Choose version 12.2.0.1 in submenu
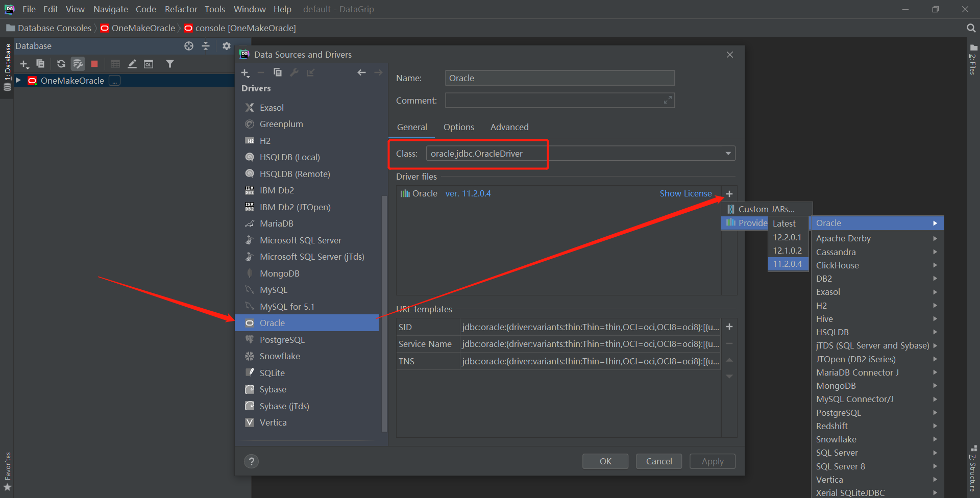This screenshot has height=498, width=980. (x=788, y=237)
